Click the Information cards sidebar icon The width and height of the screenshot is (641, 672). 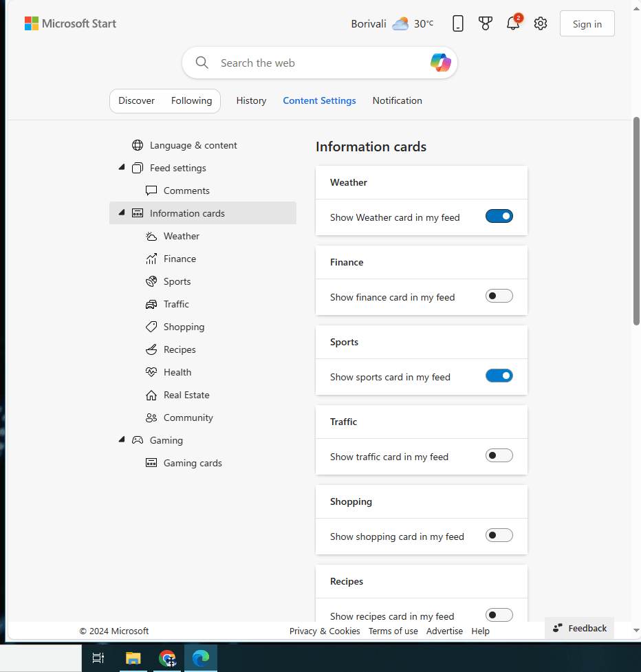coord(138,213)
